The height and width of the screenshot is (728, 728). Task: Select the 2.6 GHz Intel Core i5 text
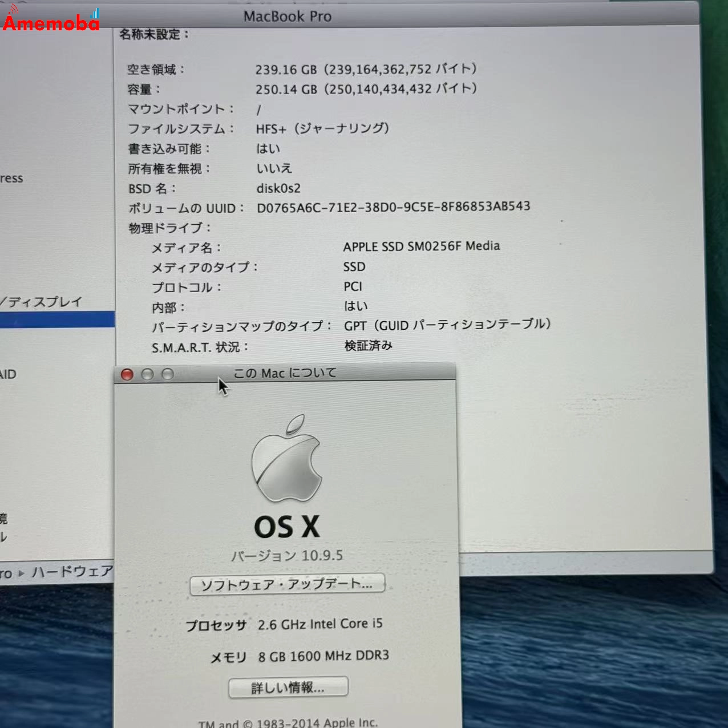320,624
